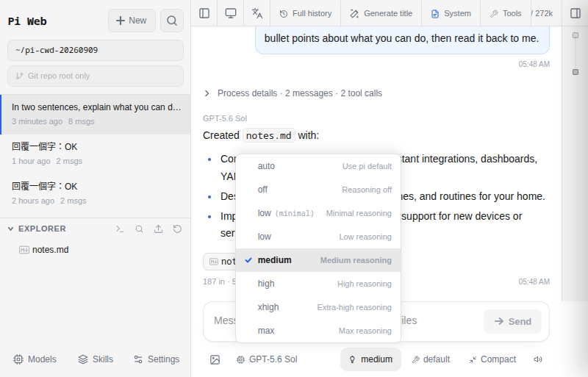Select Low reasoning option
Viewport: 588px width, 377px height.
[318, 237]
